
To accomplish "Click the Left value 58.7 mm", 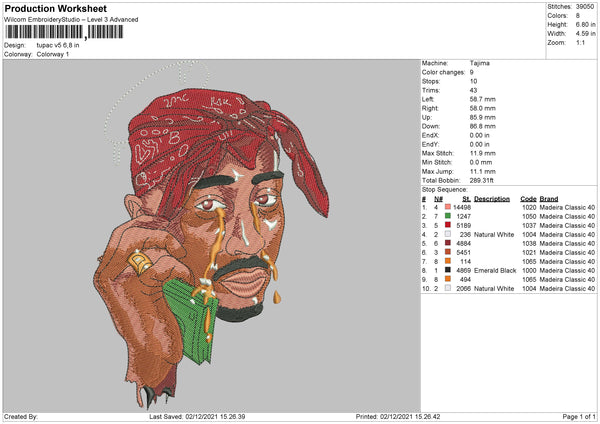I will (483, 99).
